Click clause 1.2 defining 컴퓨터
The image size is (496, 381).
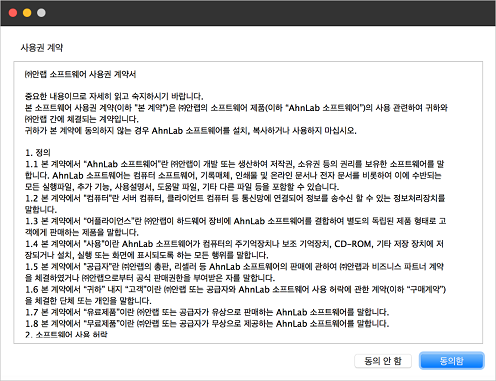(235, 204)
